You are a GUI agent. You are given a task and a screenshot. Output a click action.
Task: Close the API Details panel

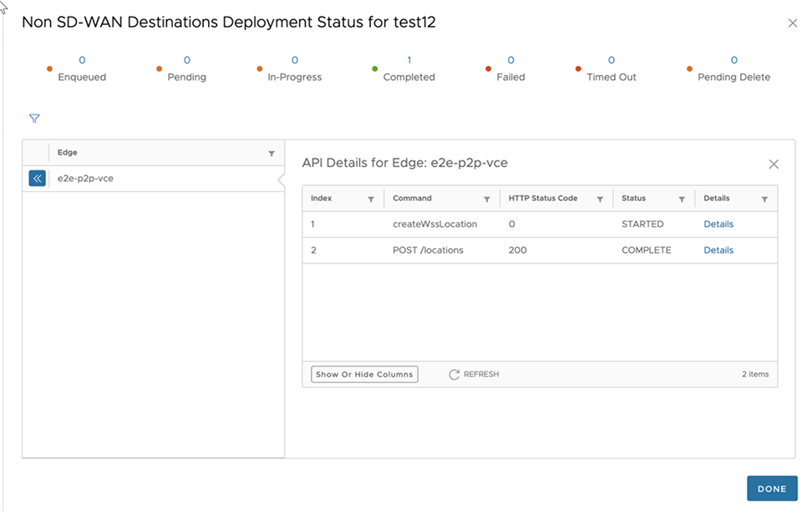774,164
